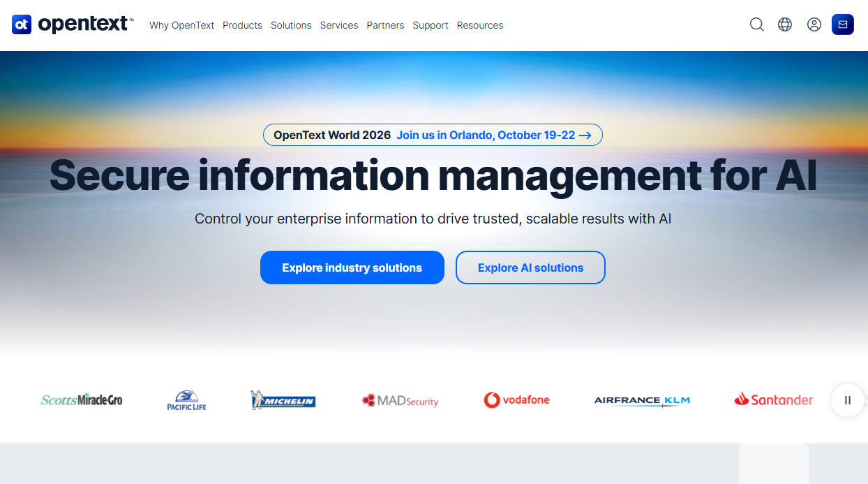This screenshot has height=484, width=868.
Task: Follow the Join us in Orlando link
Action: tap(494, 135)
